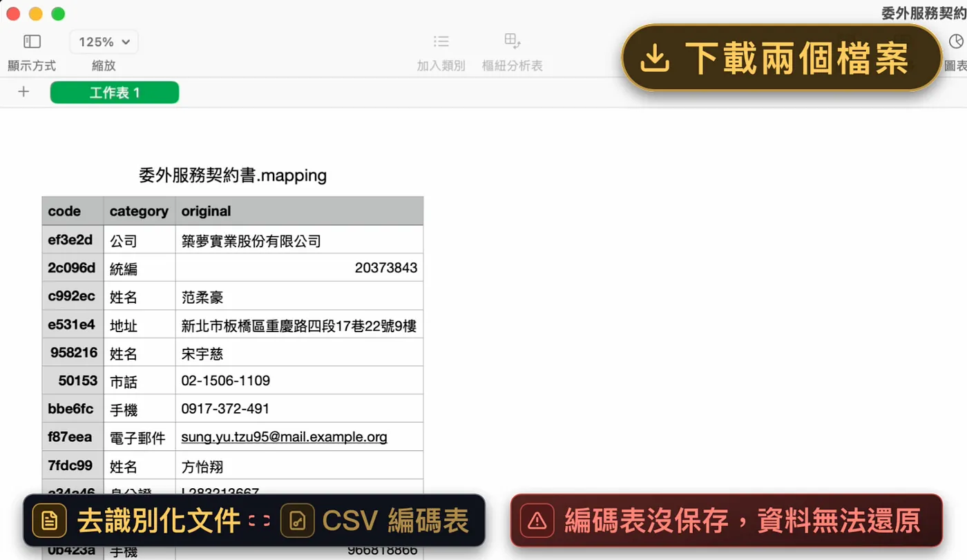Image resolution: width=967 pixels, height=560 pixels.
Task: Click the 統編 category cell
Action: point(140,268)
